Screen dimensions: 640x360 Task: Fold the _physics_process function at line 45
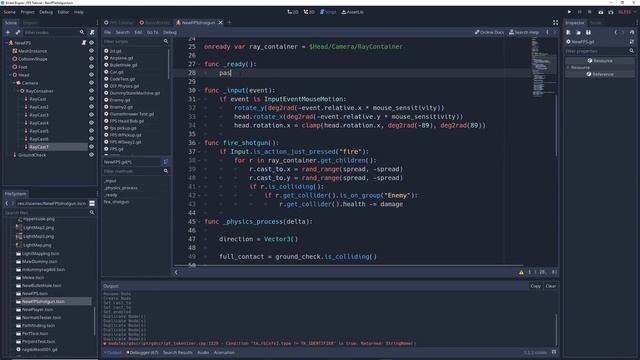click(199, 222)
